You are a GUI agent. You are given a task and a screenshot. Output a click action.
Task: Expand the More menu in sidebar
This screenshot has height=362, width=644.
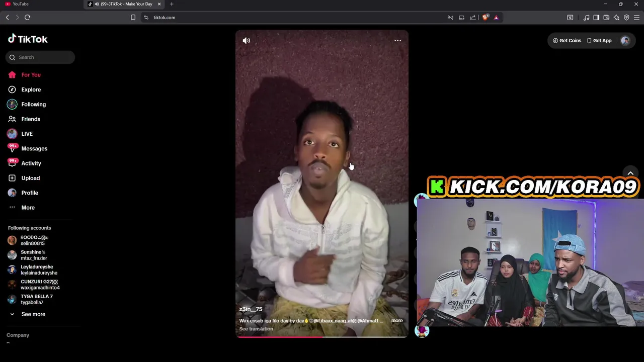(28, 208)
